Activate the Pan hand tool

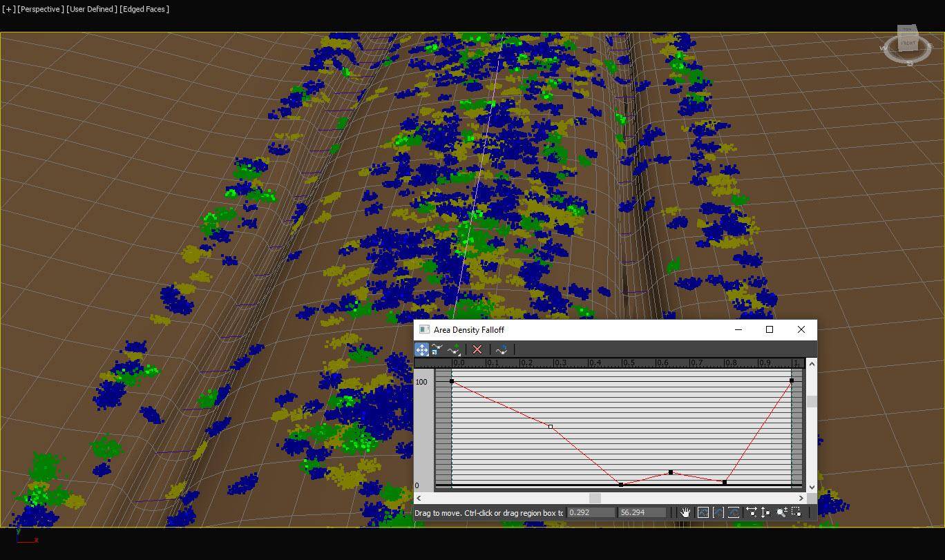pos(685,512)
